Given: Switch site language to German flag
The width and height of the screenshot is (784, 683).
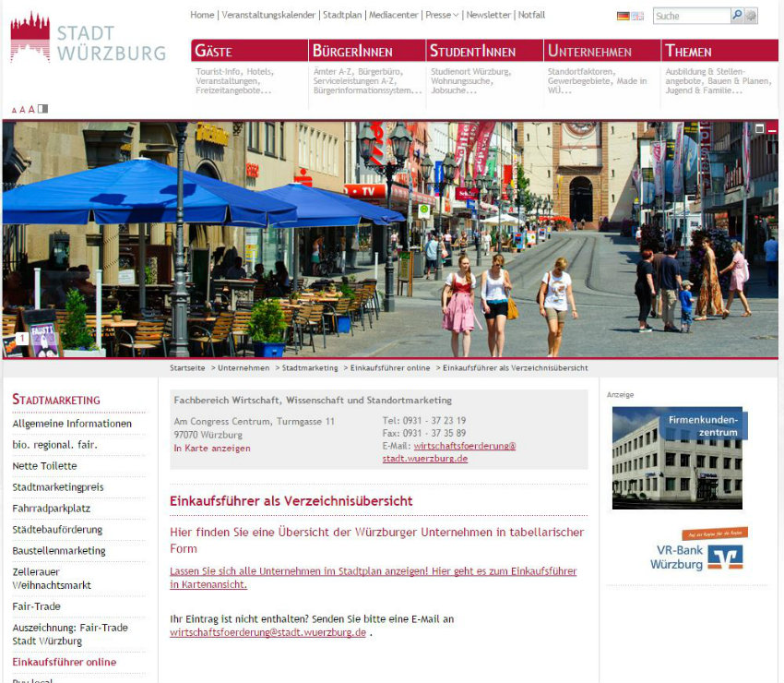Looking at the screenshot, I should [623, 16].
